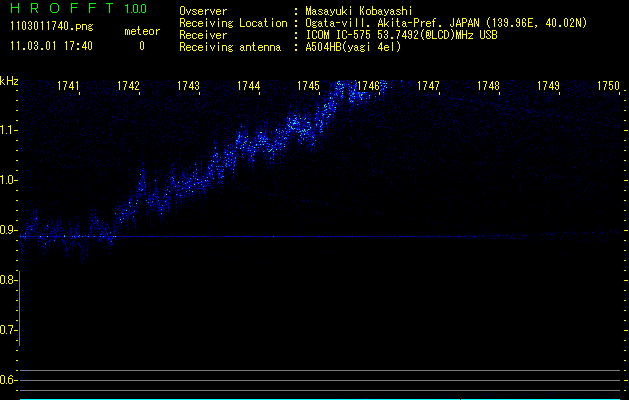Click the 1741 time marker
The width and height of the screenshot is (629, 400).
[x=69, y=86]
